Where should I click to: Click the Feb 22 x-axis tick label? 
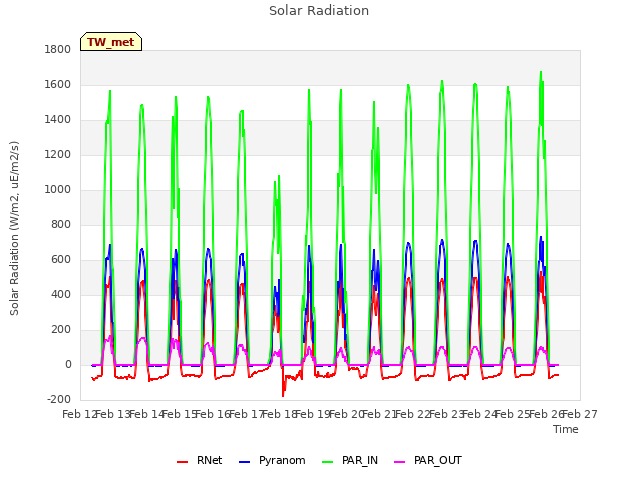413,415
